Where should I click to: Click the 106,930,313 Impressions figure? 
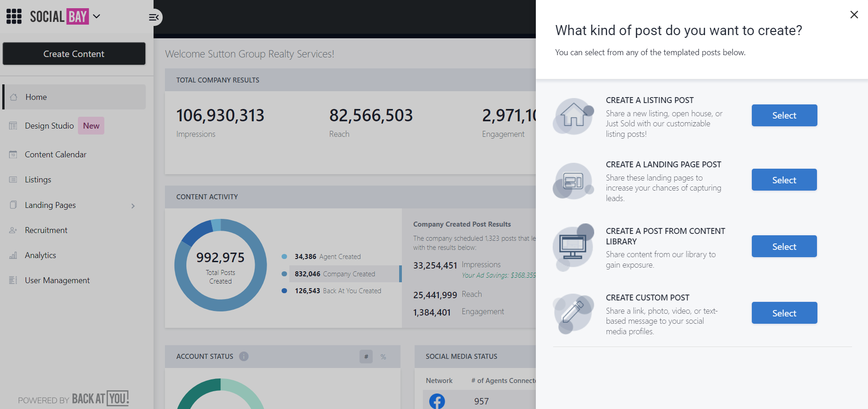pos(220,115)
